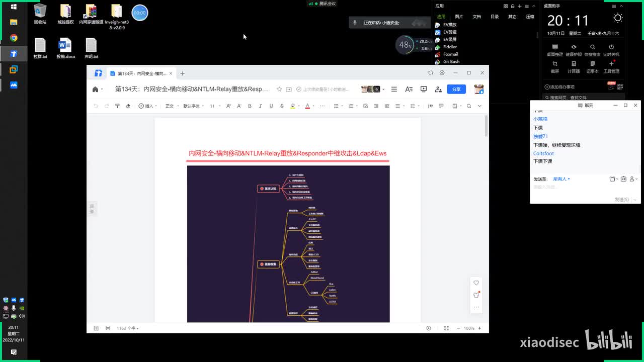Viewport: 644px width, 362px height.
Task: Switch to 压缩 tab in desktop organizer
Action: coord(530,17)
